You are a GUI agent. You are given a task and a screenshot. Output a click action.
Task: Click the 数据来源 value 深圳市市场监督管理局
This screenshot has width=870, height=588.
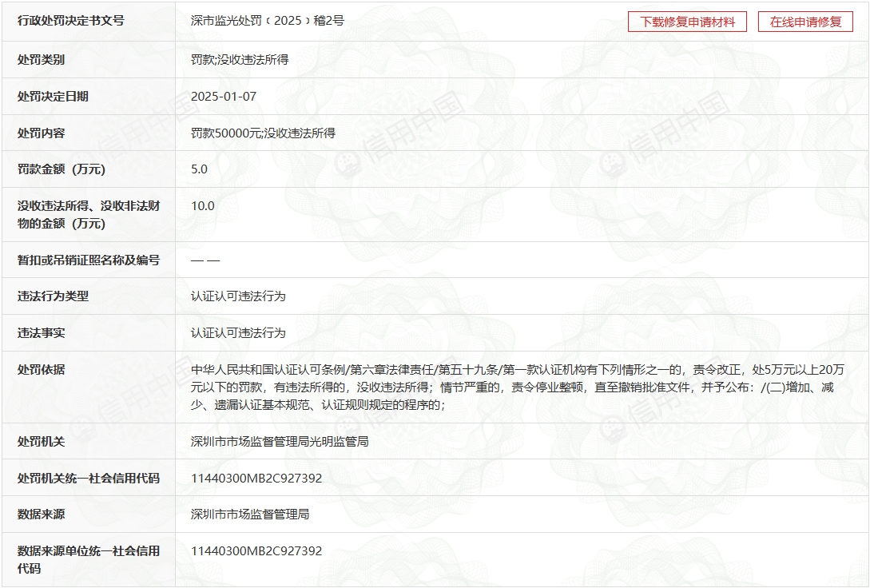(x=250, y=514)
